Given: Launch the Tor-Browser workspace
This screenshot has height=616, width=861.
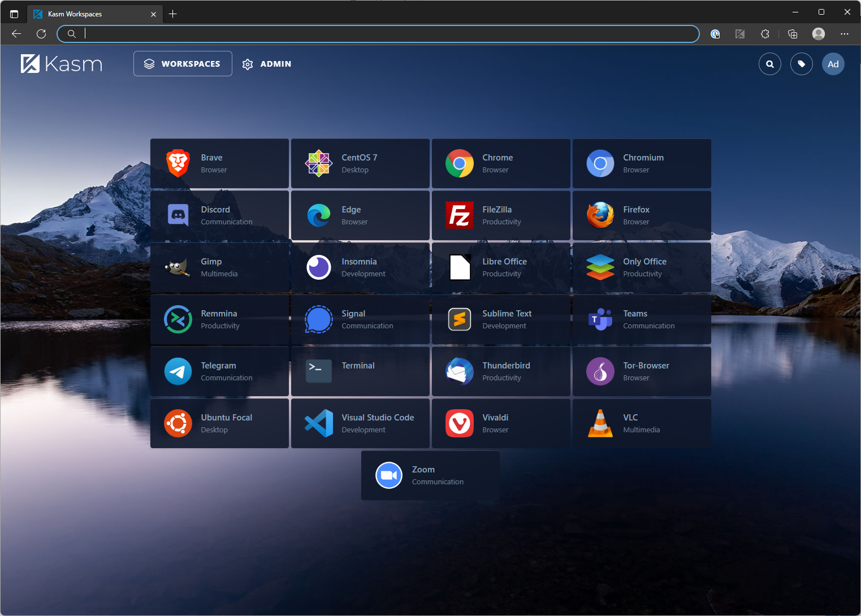Looking at the screenshot, I should click(x=642, y=371).
